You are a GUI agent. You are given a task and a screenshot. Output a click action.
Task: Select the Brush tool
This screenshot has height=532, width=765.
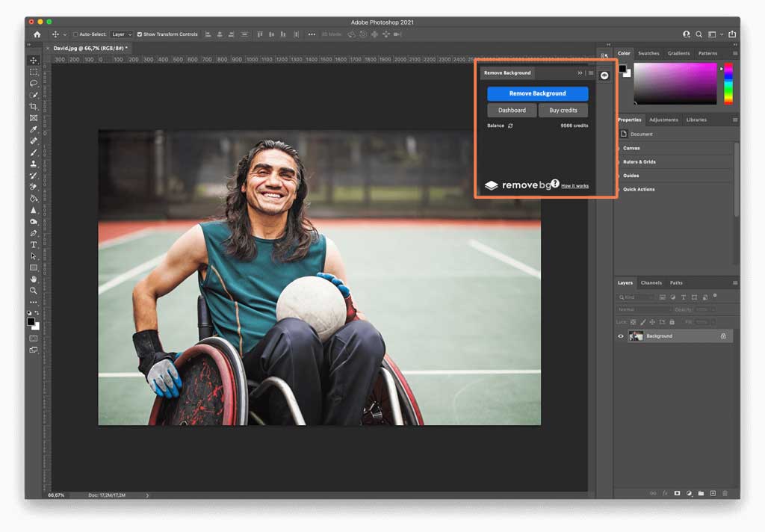coord(34,152)
